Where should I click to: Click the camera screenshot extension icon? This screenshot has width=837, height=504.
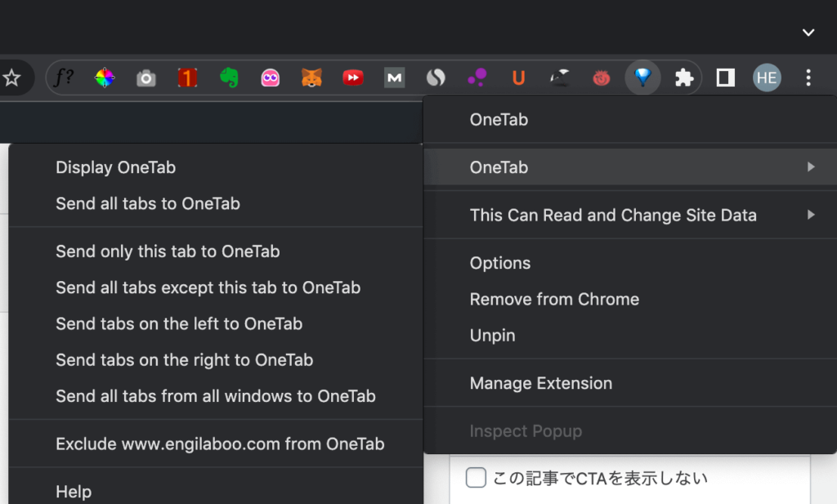146,78
